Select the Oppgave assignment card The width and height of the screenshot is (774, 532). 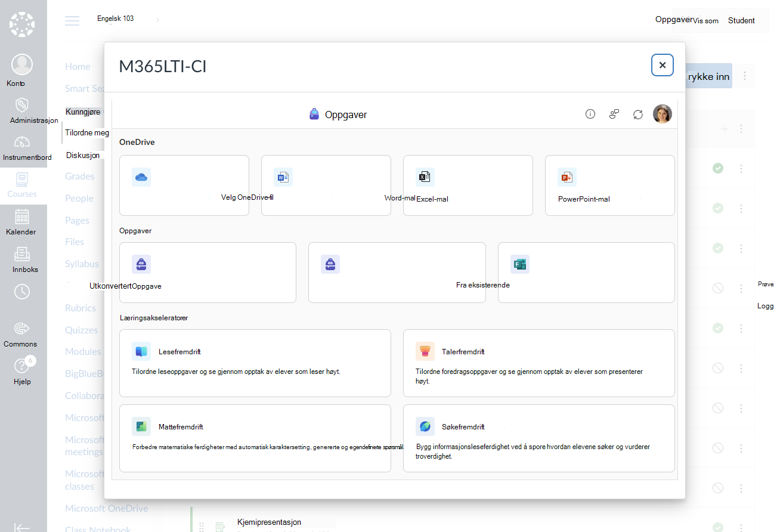[x=208, y=273]
